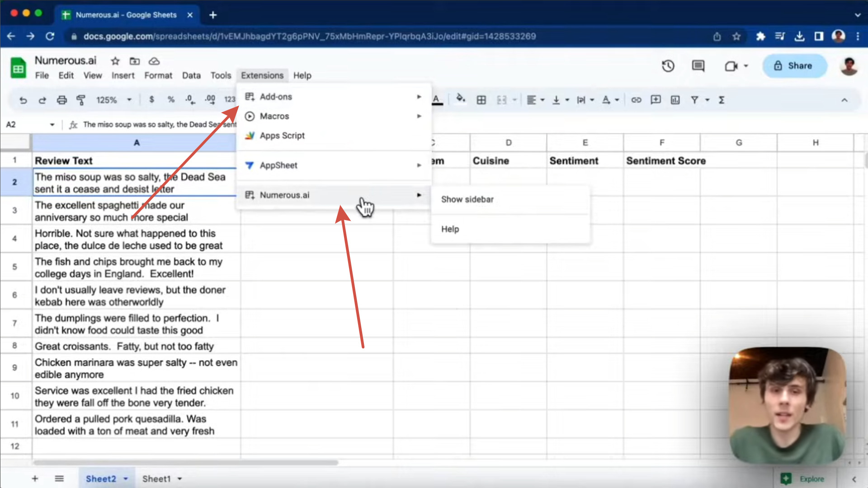Decrease decimal places icon

point(190,99)
